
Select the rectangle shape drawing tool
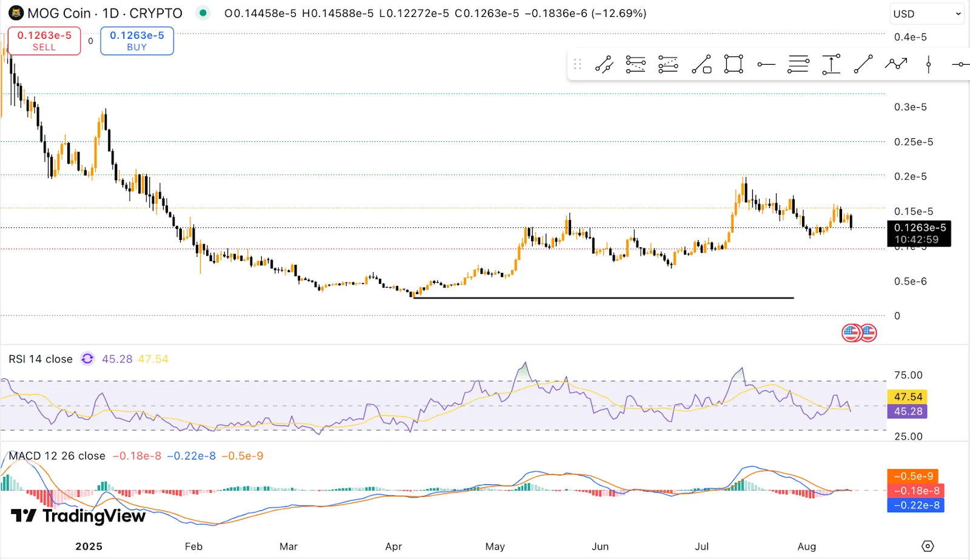734,64
